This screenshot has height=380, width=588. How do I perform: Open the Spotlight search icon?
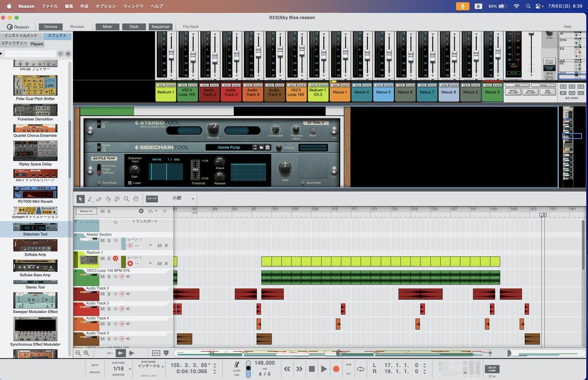[x=528, y=6]
